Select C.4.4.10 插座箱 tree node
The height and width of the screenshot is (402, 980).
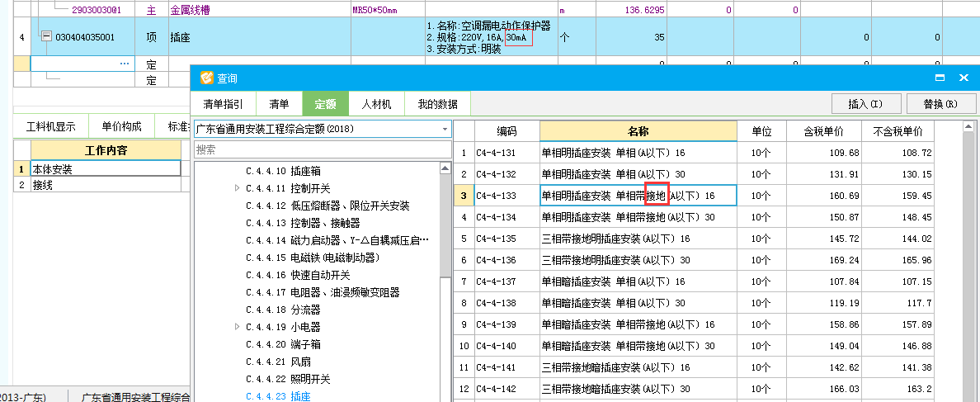tap(283, 171)
